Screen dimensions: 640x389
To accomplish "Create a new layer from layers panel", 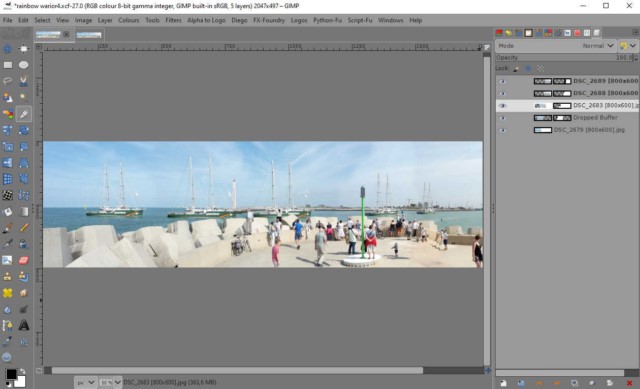I will click(503, 383).
